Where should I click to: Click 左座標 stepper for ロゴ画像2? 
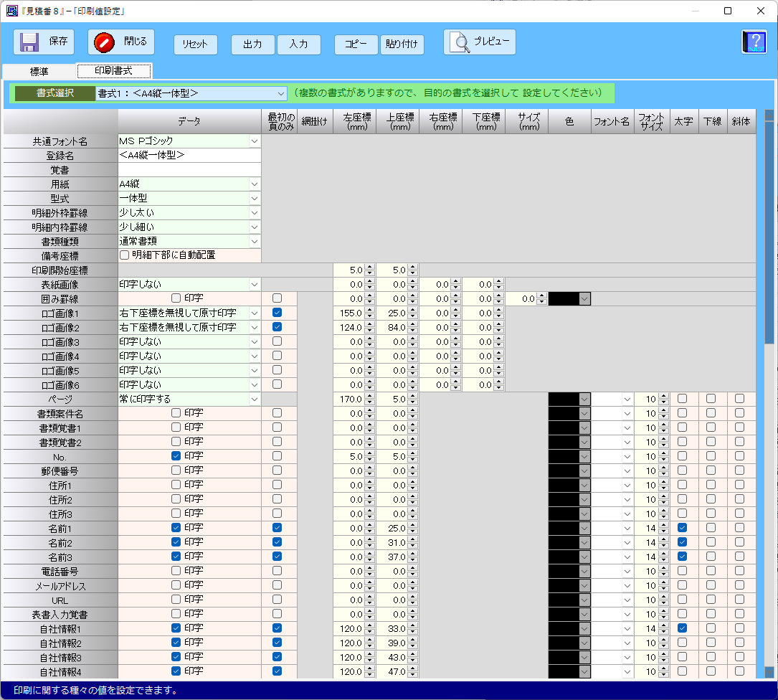click(369, 328)
